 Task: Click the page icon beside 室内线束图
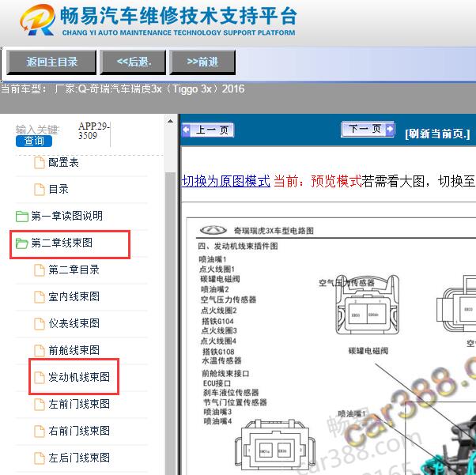tap(40, 297)
